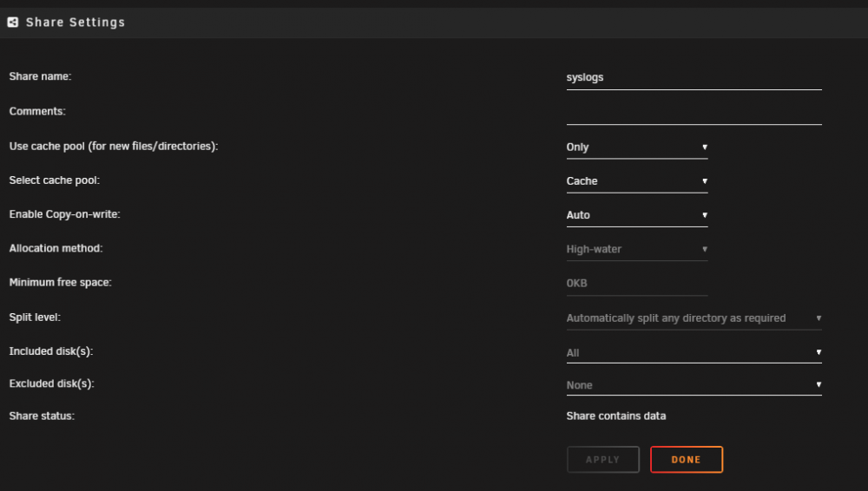Click the 'Share Settings' title text
The image size is (868, 491).
click(76, 23)
